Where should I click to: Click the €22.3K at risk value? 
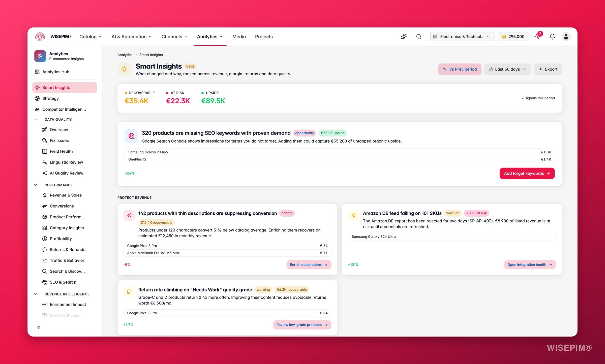coord(178,101)
